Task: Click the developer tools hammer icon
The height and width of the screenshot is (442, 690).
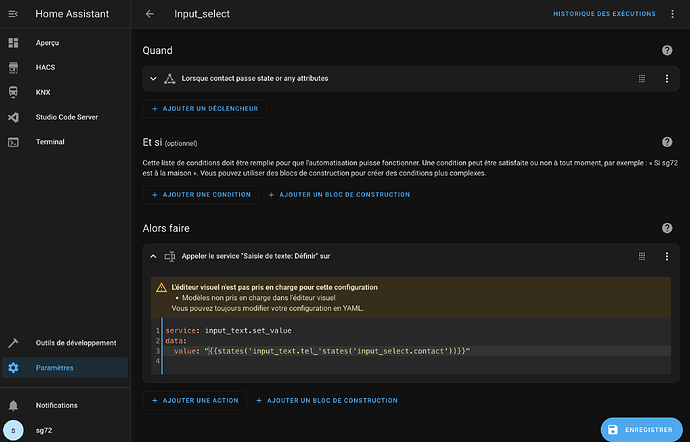Action: pyautogui.click(x=13, y=343)
